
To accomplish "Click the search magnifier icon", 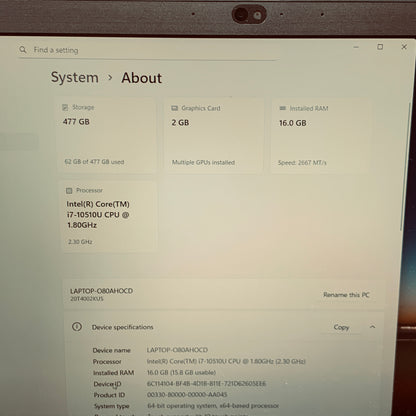I will click(23, 50).
